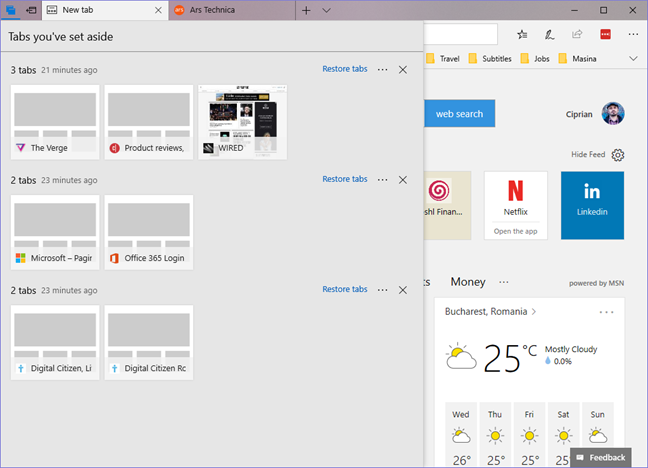
Task: Open the Microsoft – Pagir set-aside tab
Action: tap(55, 232)
